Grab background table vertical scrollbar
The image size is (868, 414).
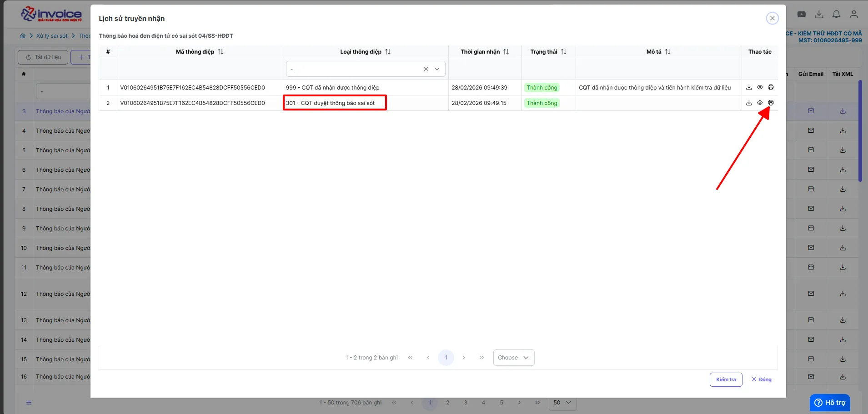[x=860, y=131]
